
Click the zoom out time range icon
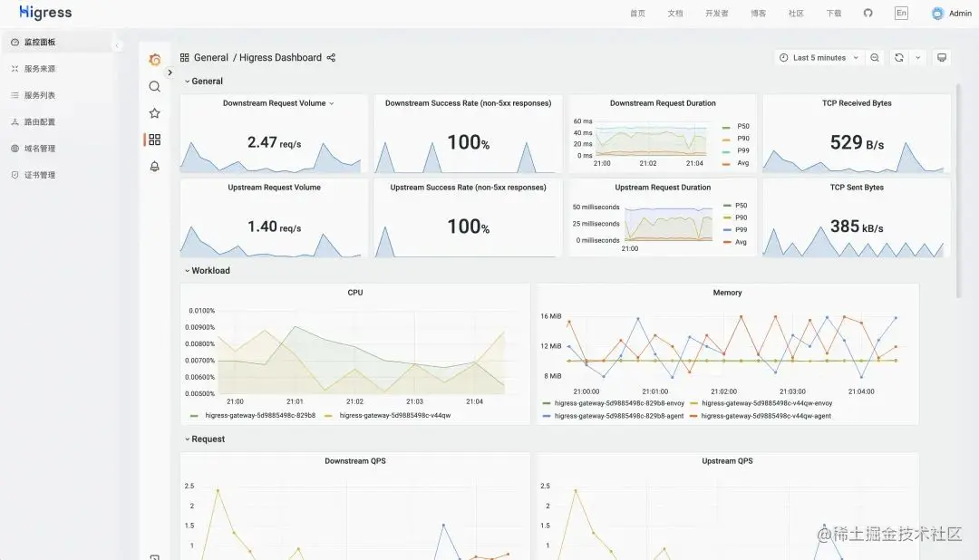click(x=875, y=57)
